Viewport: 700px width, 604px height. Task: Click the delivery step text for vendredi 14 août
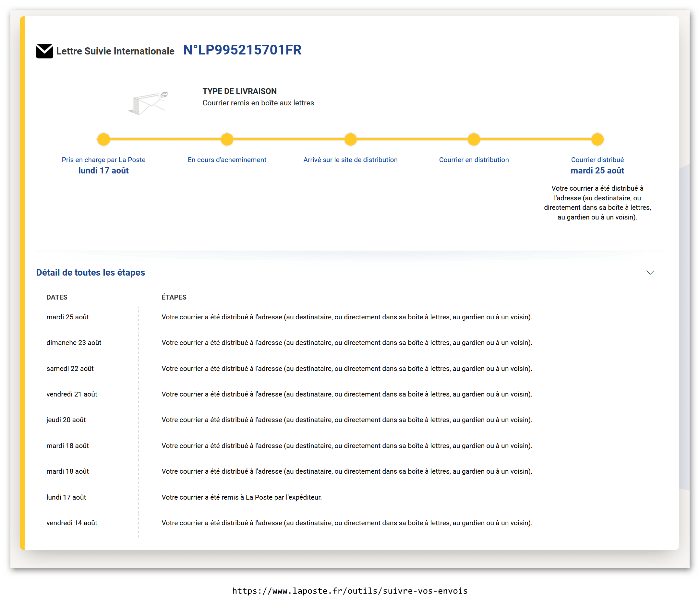click(x=347, y=523)
